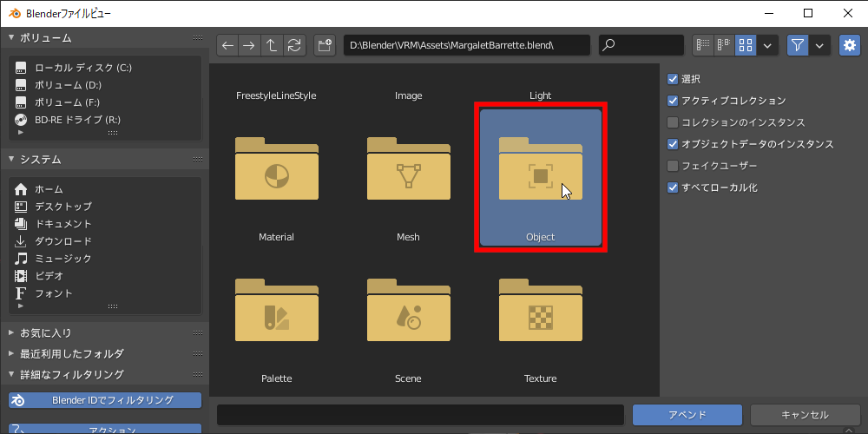Toggle すべてローカル化 checkbox
The image size is (868, 434).
tap(673, 187)
